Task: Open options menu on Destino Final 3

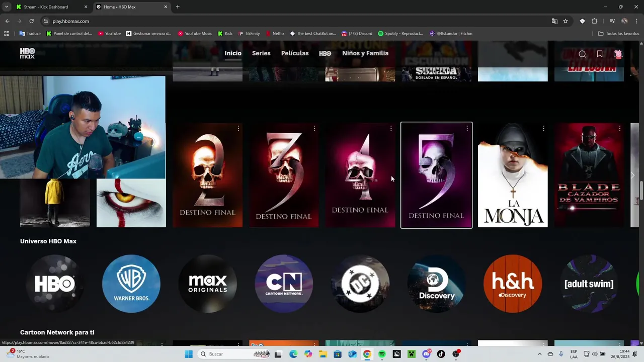Action: [314, 129]
